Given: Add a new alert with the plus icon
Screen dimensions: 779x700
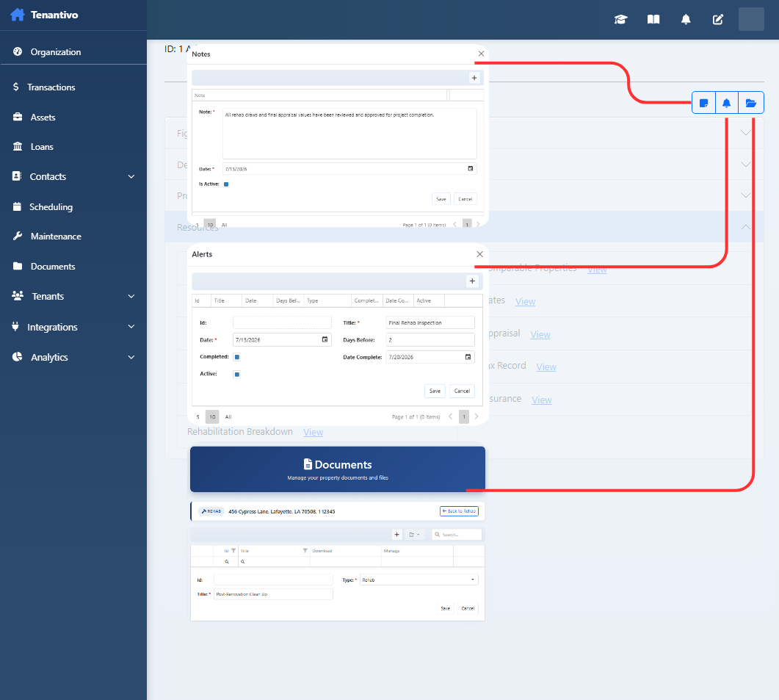Looking at the screenshot, I should point(472,281).
